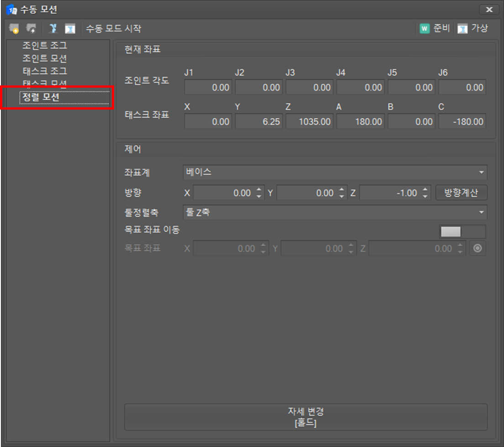The width and height of the screenshot is (504, 447).
Task: Click the blue robot arm toolbar icon
Action: [x=53, y=29]
